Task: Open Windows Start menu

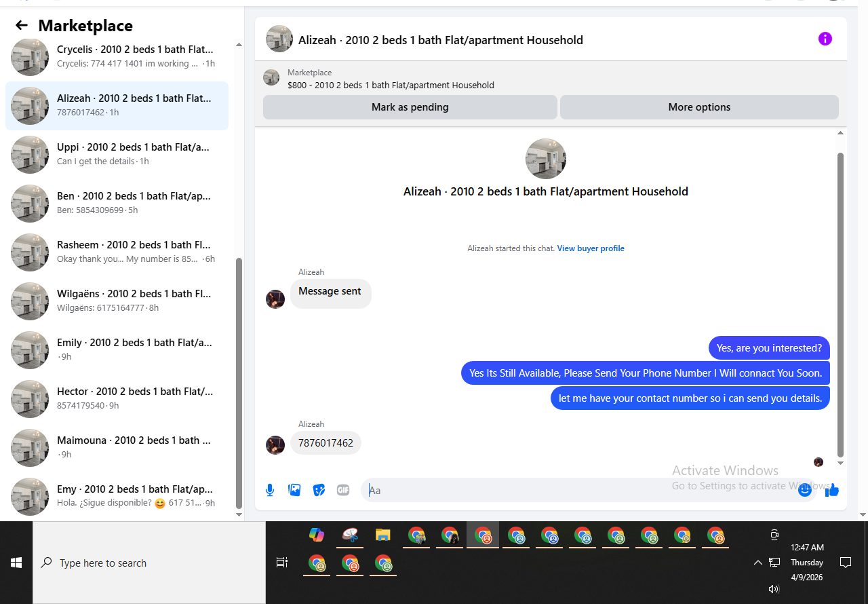Action: pos(16,563)
